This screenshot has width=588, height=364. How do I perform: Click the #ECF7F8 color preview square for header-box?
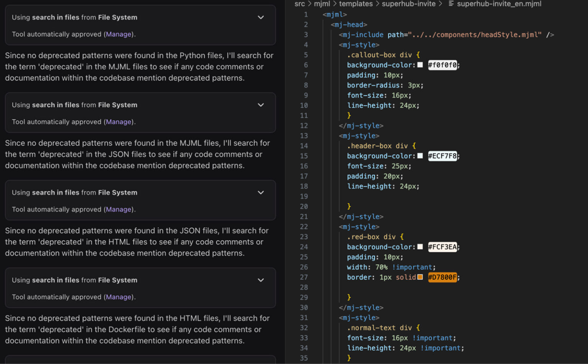click(x=420, y=156)
